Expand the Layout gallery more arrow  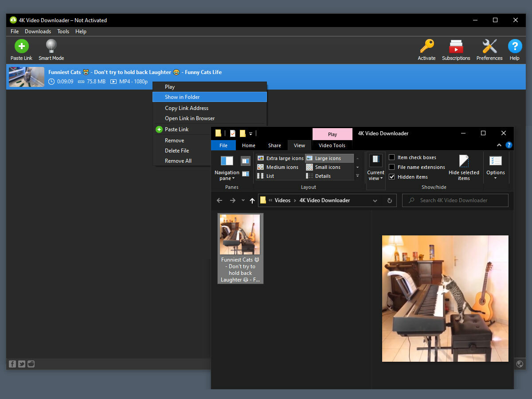(x=357, y=176)
